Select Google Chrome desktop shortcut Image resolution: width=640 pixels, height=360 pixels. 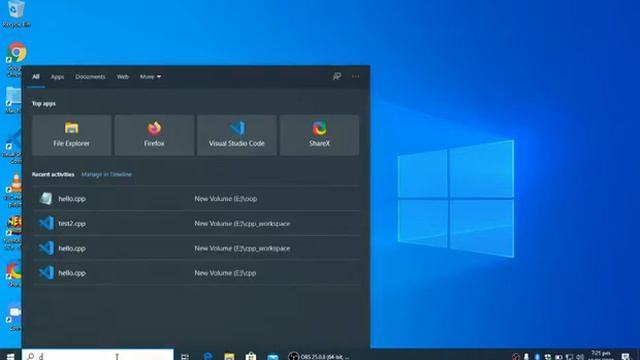click(x=16, y=60)
